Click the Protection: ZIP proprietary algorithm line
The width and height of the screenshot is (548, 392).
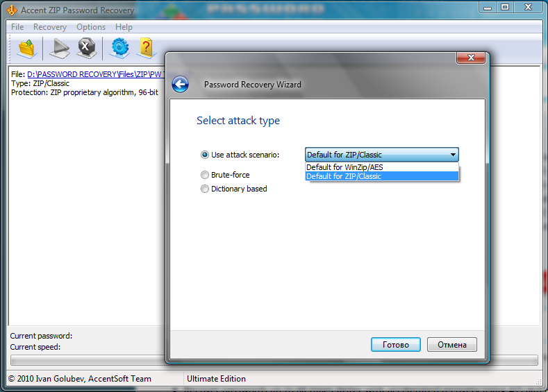(x=85, y=92)
